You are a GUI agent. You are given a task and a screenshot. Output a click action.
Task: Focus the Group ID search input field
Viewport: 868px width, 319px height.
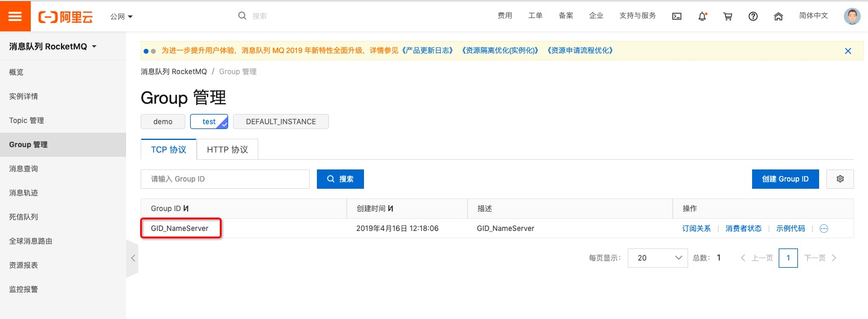point(225,179)
